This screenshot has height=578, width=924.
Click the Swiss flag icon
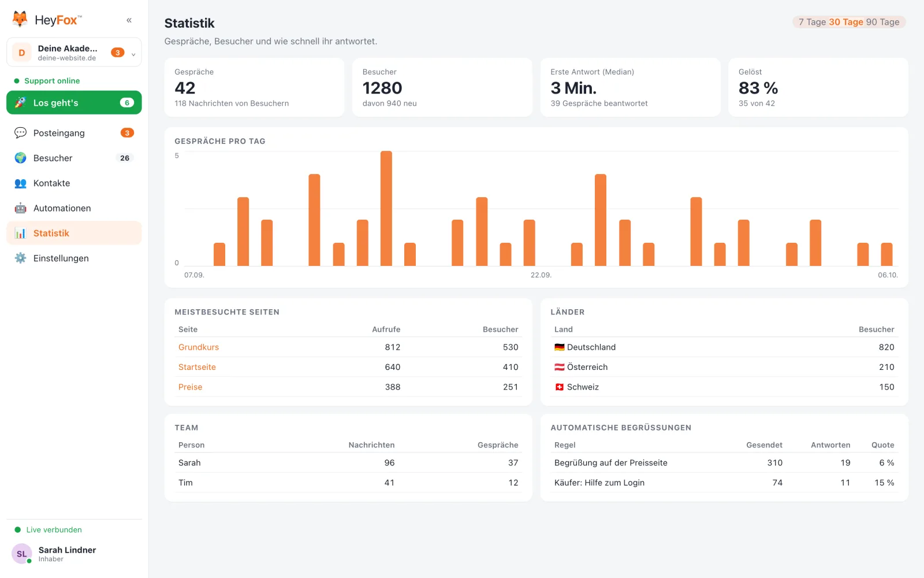coord(559,387)
